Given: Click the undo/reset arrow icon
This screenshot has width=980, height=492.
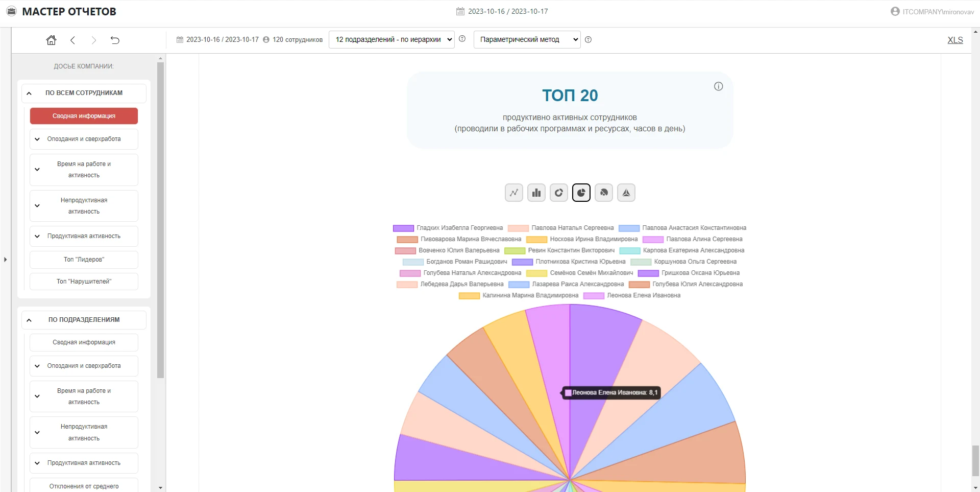Looking at the screenshot, I should point(115,40).
